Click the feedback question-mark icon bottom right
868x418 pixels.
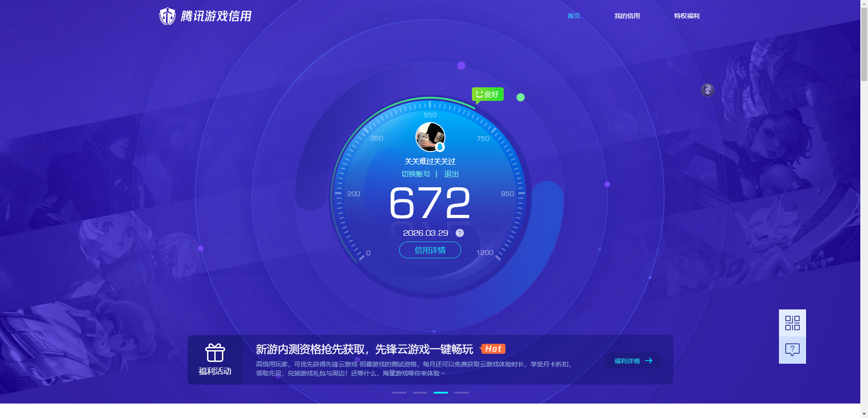coord(792,349)
